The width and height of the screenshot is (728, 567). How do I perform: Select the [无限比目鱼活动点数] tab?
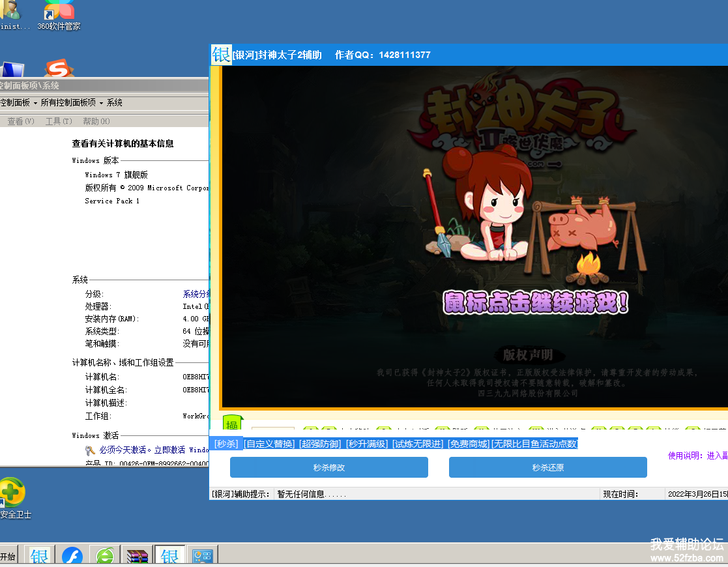534,444
